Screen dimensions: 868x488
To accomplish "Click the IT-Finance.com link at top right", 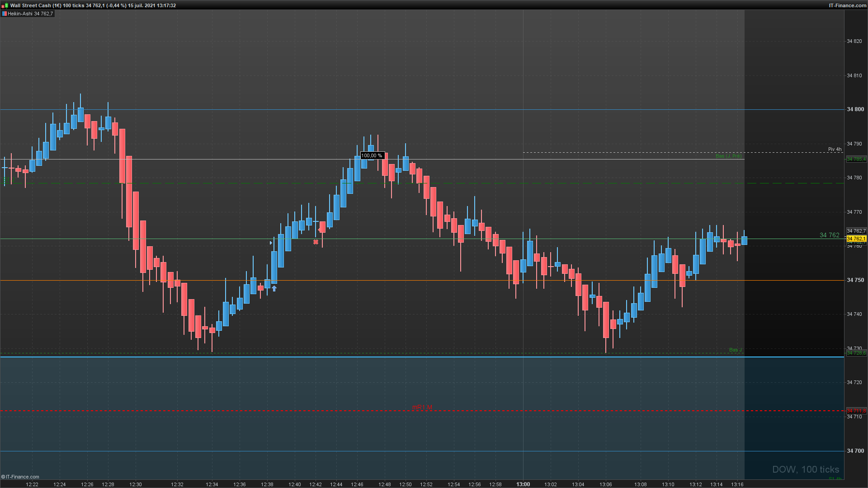I will click(847, 5).
